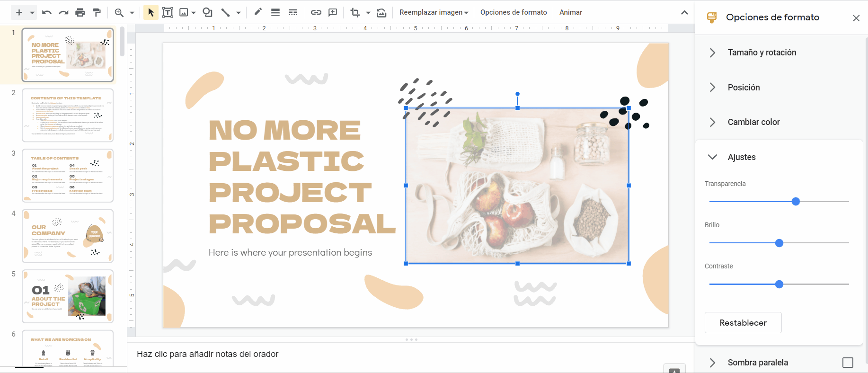Select slide 5 About the project thumbnail

(x=68, y=296)
